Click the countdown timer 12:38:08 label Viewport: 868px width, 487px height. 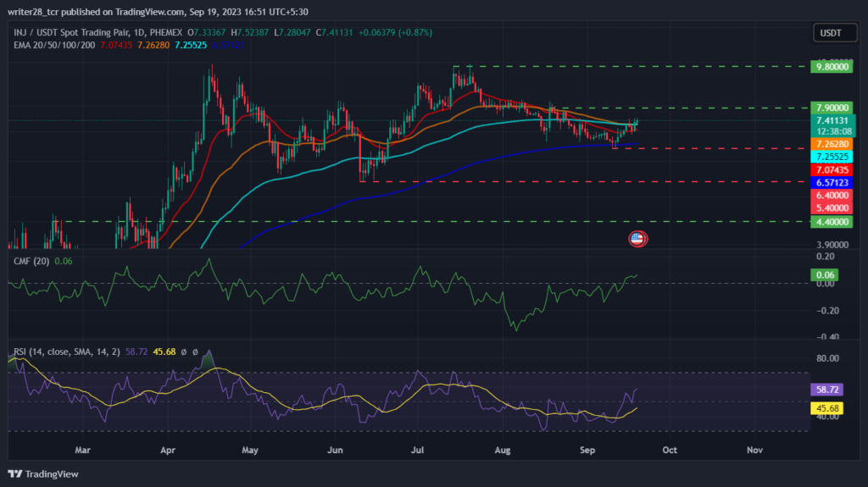834,132
